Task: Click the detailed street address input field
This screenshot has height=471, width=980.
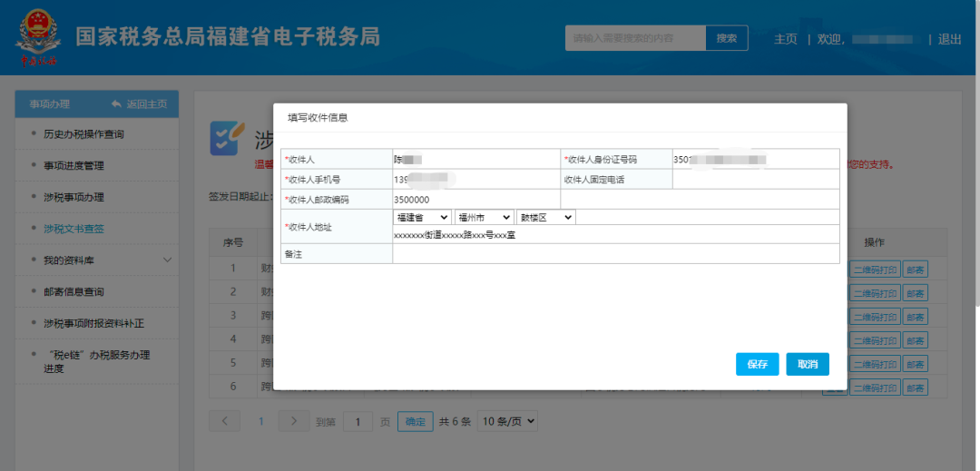Action: 615,235
